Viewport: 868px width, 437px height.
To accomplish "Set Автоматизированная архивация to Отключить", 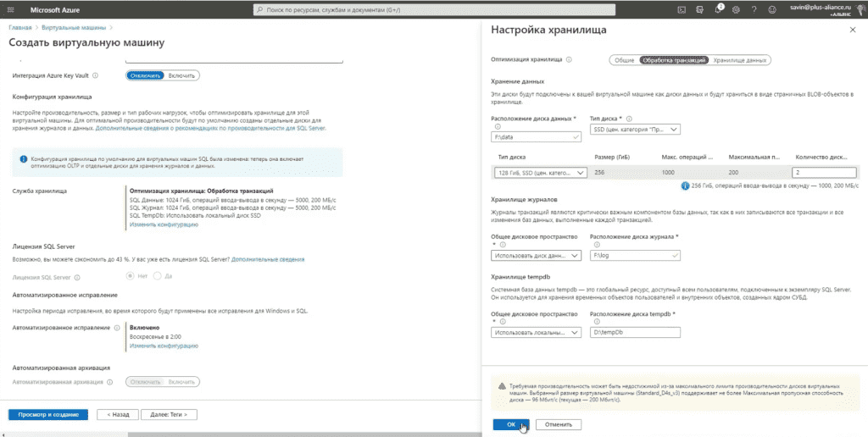I will click(x=146, y=382).
